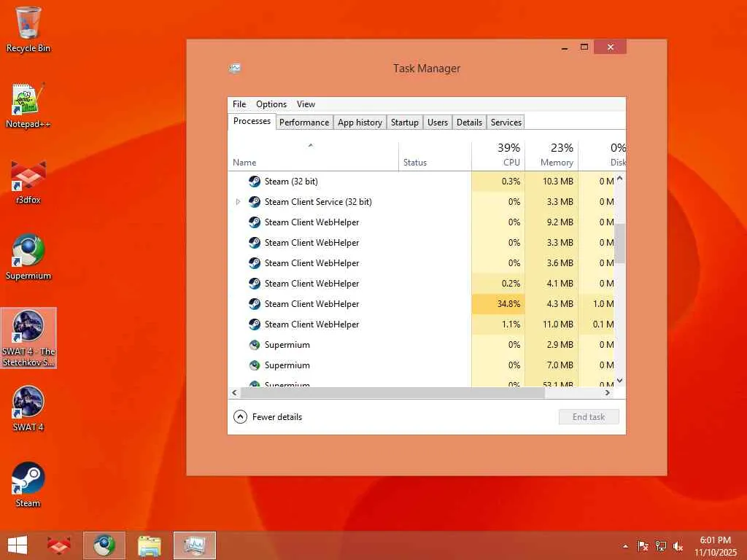
Task: Switch to the Performance tab
Action: tap(304, 122)
